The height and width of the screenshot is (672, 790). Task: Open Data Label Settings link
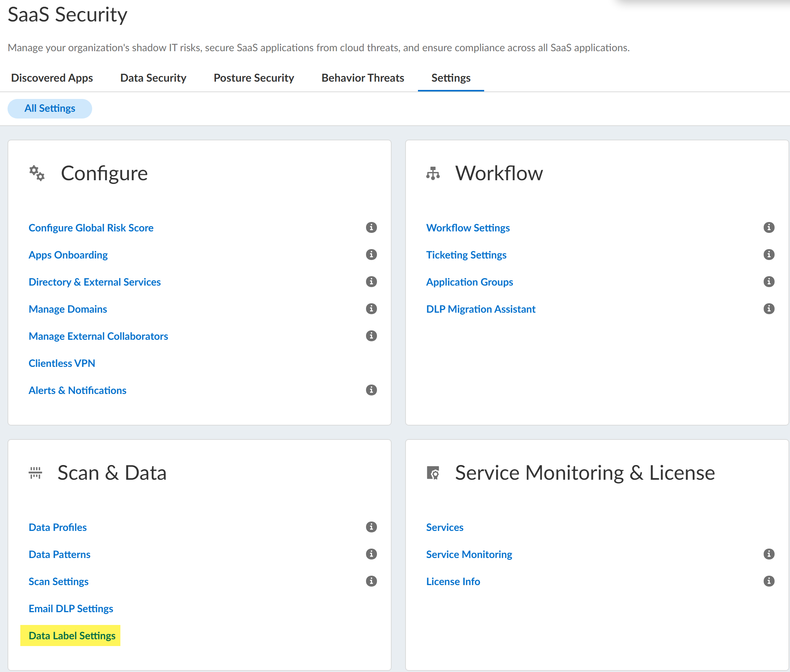click(71, 636)
